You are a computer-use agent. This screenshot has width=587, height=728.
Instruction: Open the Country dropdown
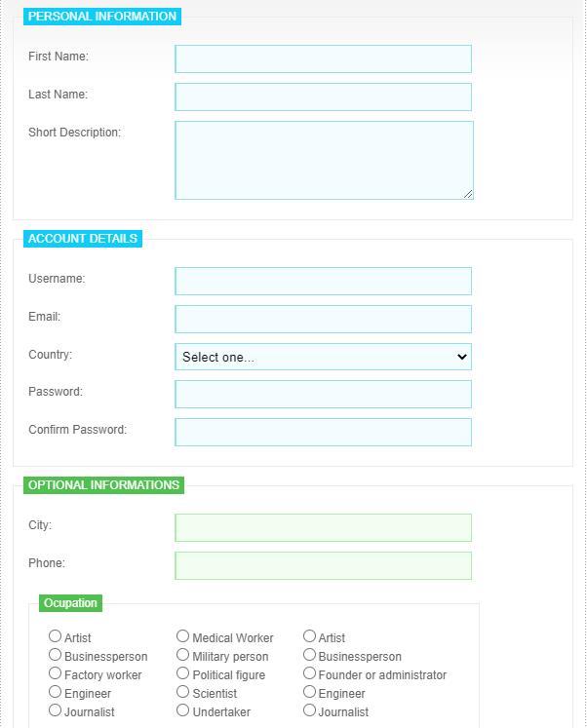tap(323, 357)
